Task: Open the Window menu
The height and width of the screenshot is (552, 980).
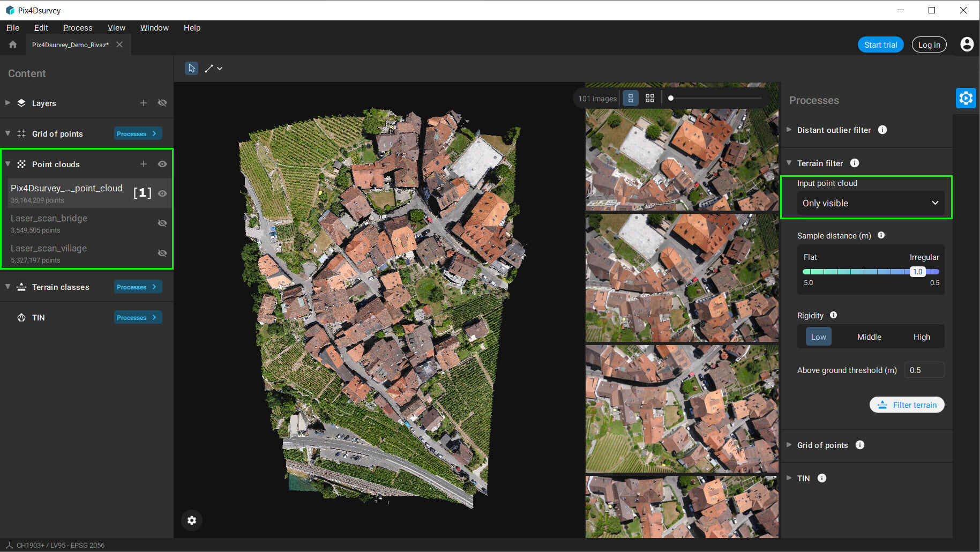Action: [154, 28]
